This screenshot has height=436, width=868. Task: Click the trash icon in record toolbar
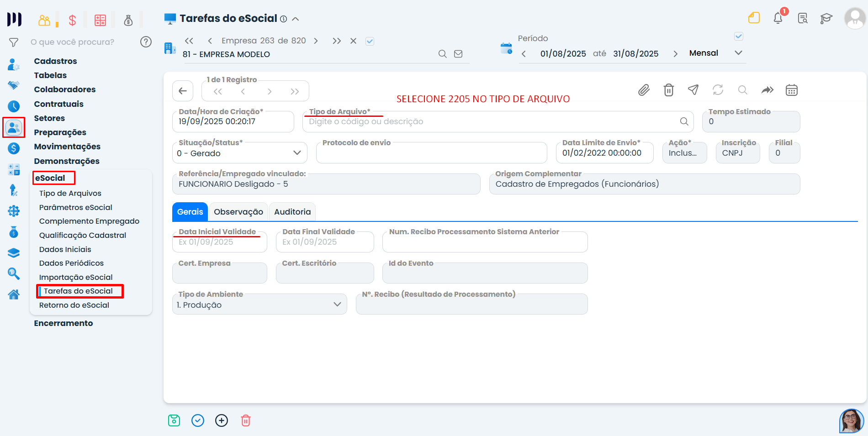(x=669, y=90)
